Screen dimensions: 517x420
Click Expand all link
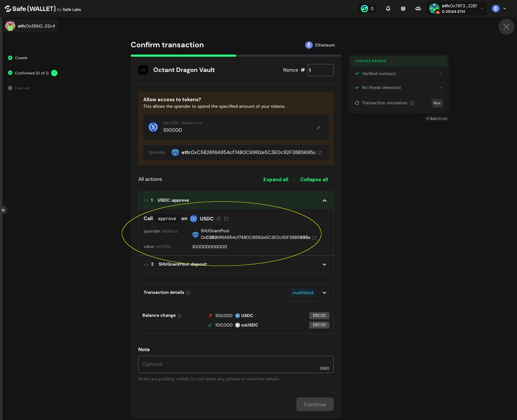point(276,179)
